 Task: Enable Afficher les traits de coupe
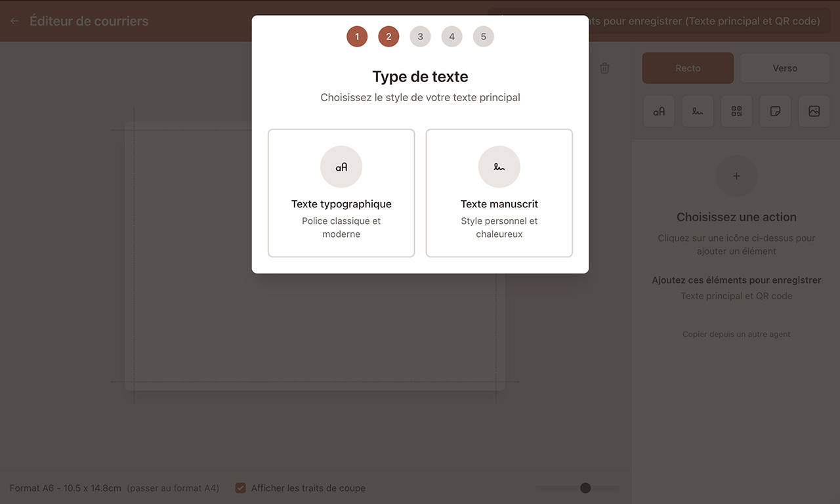click(x=241, y=488)
